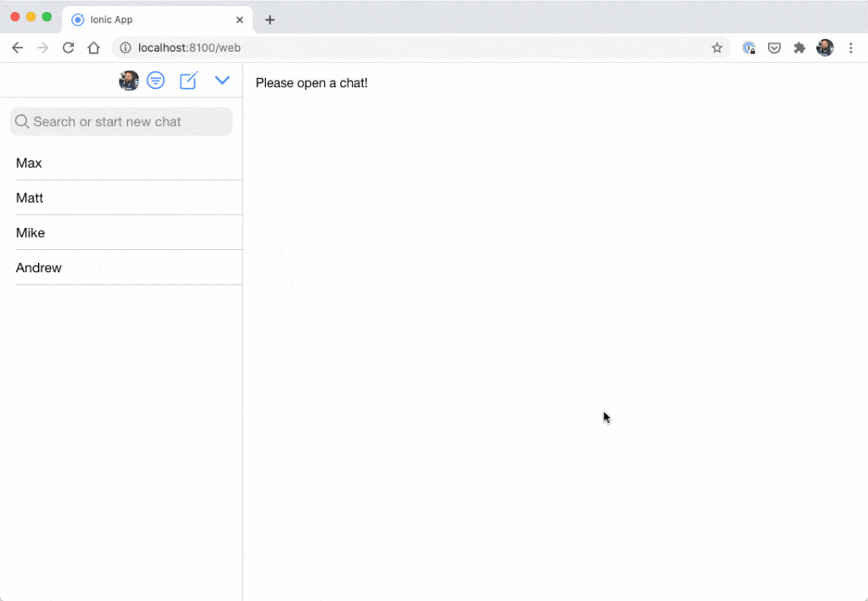Select the Ionic App browser tab

(x=157, y=20)
